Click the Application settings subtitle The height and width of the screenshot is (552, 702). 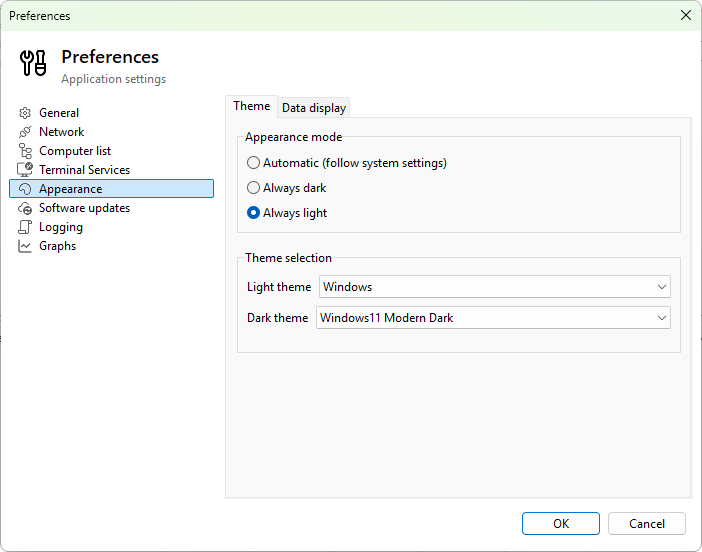click(114, 79)
